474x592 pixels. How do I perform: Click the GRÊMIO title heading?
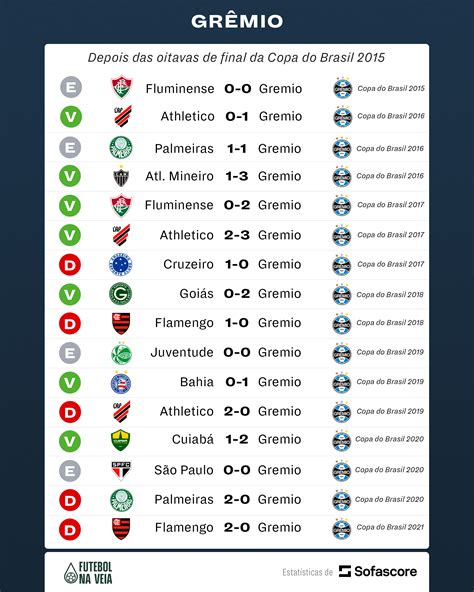pos(237,21)
